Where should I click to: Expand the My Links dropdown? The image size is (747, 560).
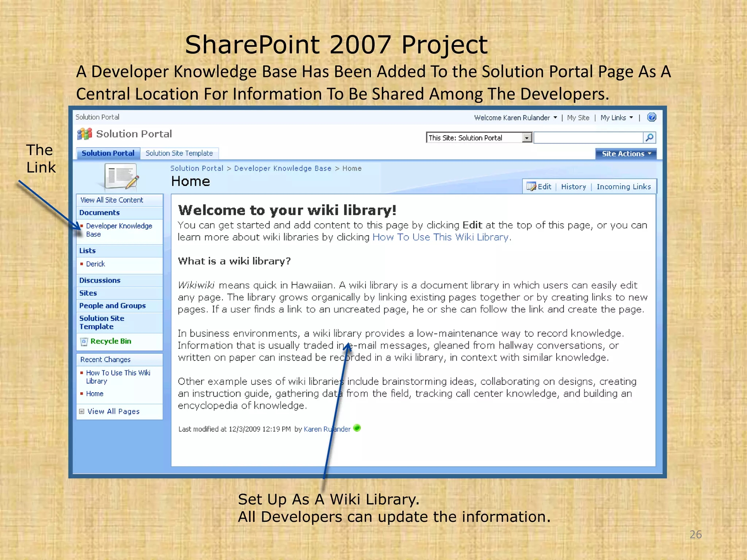click(x=617, y=118)
